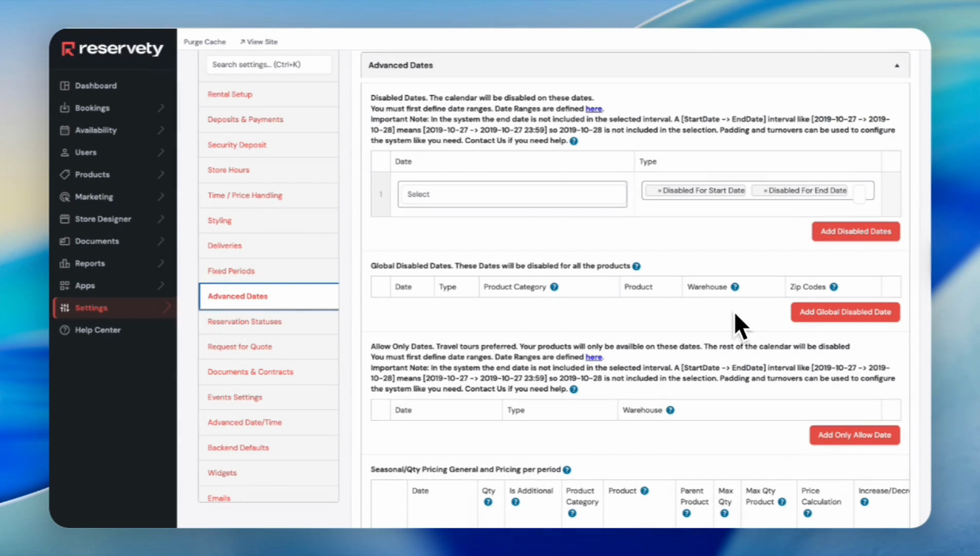Expand the Products sidebar submenu
Image resolution: width=980 pixels, height=556 pixels.
pyautogui.click(x=161, y=175)
